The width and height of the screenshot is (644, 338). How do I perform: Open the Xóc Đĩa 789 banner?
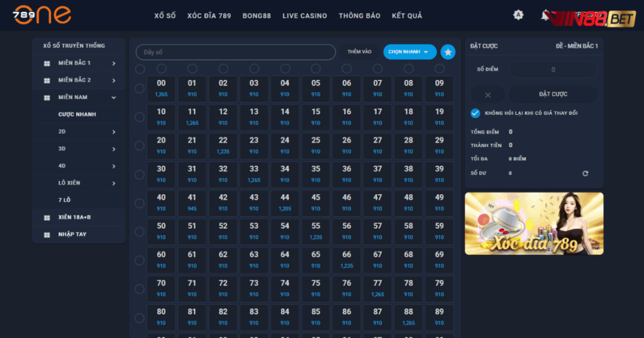(534, 224)
